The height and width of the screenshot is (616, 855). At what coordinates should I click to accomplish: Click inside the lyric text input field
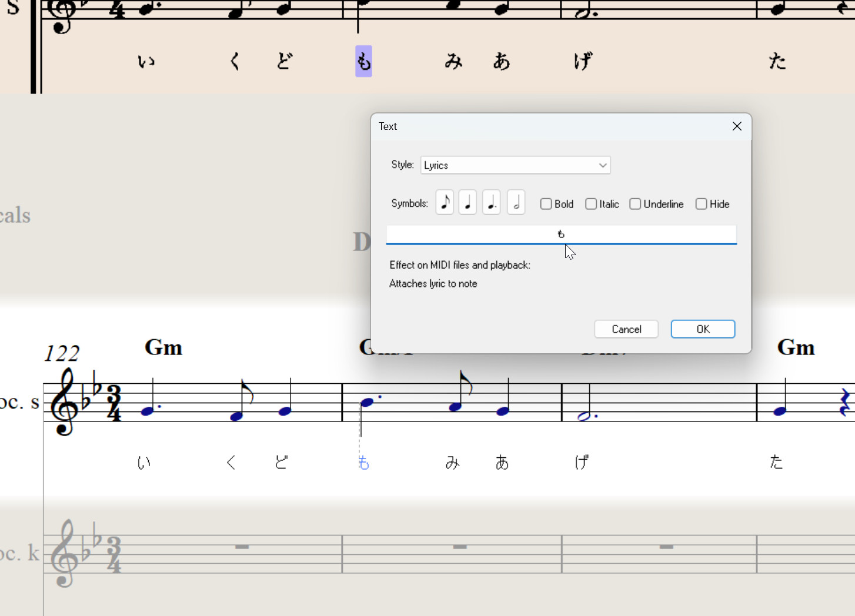[x=561, y=235]
